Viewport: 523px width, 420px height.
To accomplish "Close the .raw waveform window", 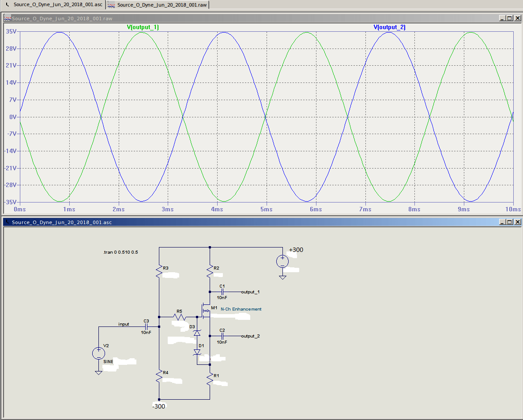I will (x=517, y=19).
